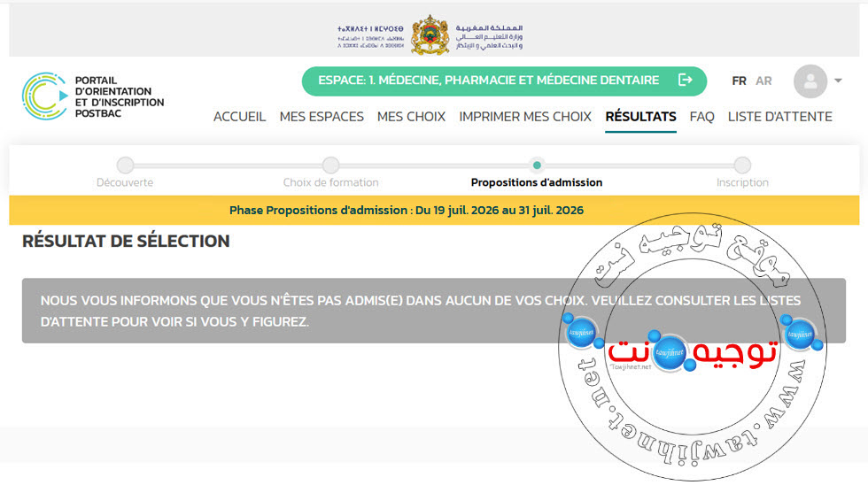This screenshot has width=868, height=485.
Task: Click the Portail d'Orientation et d'Inscription Postbac title
Action: [x=120, y=96]
